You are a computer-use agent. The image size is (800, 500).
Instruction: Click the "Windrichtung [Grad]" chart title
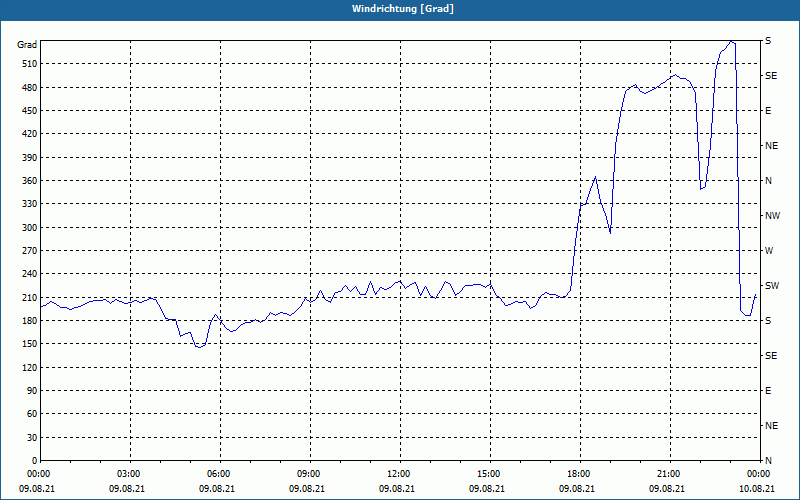pos(403,9)
